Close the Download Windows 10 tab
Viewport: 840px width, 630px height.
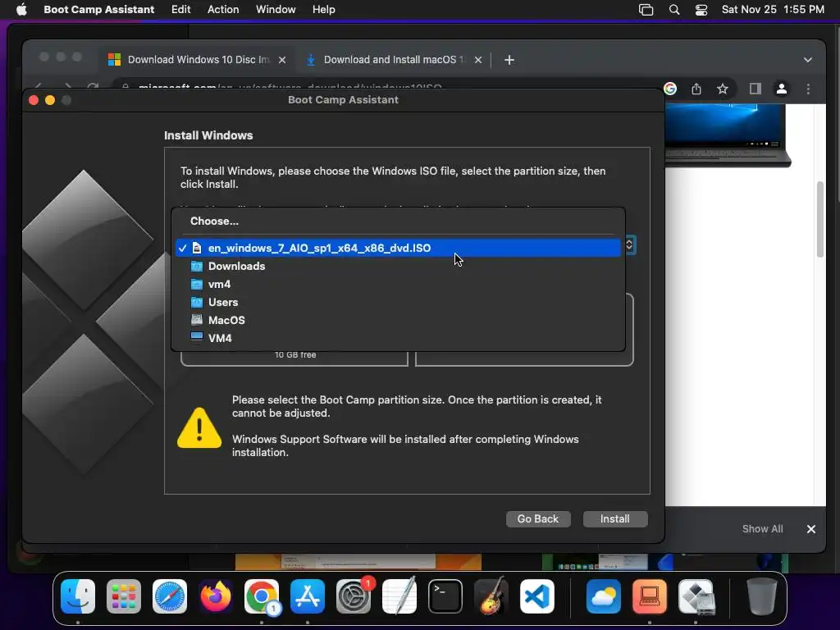[282, 60]
